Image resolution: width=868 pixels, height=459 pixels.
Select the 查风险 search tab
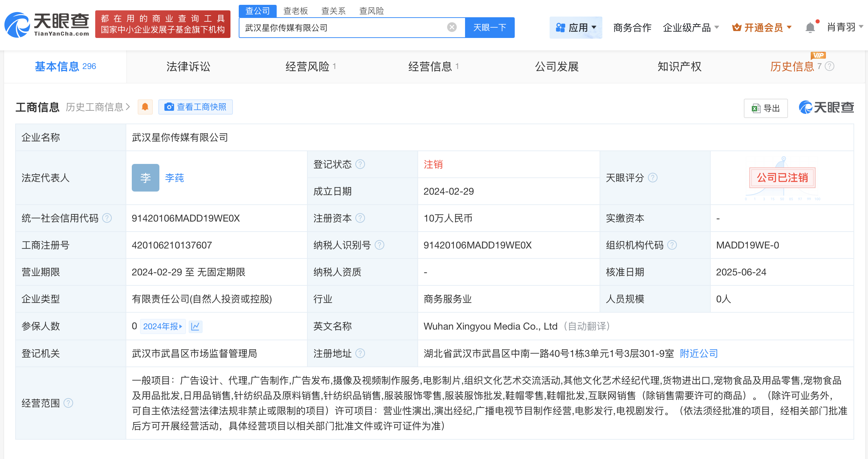pos(372,11)
